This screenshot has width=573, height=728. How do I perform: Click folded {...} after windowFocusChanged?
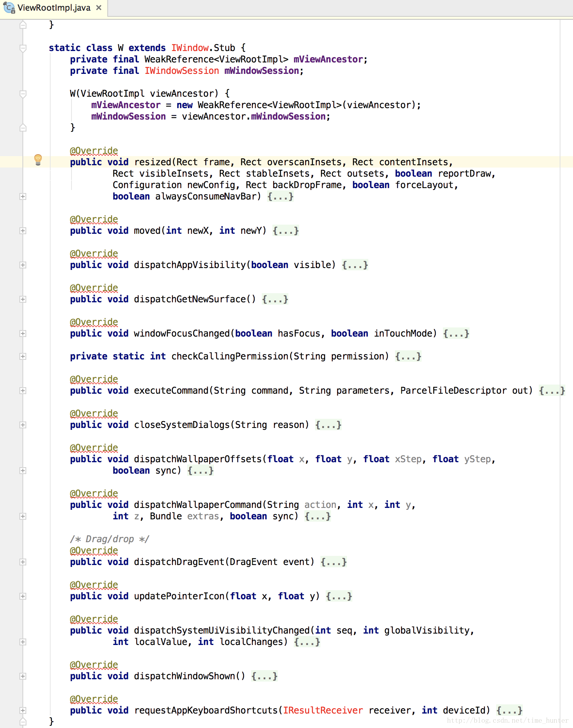pyautogui.click(x=456, y=334)
